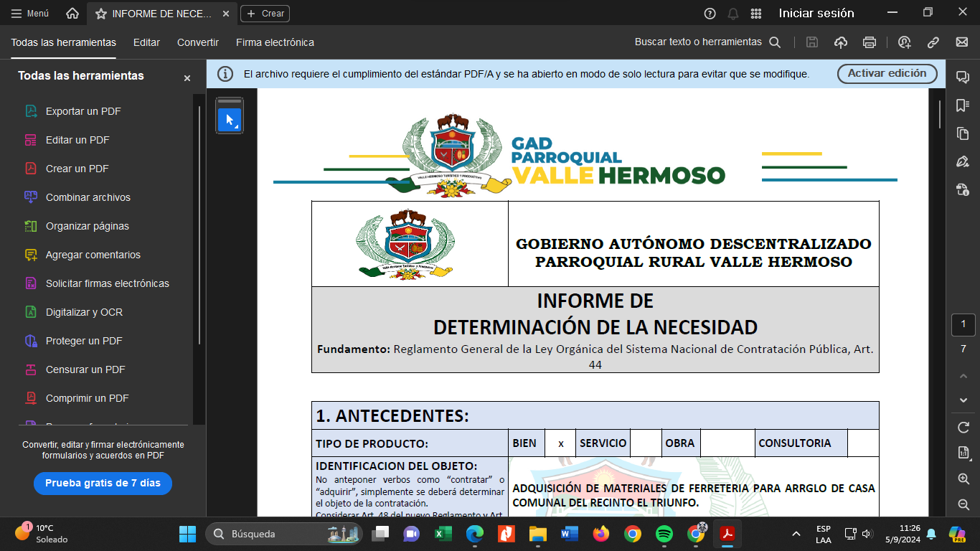Open the Firma electrónica tab
Viewport: 980px width, 551px height.
pos(275,42)
